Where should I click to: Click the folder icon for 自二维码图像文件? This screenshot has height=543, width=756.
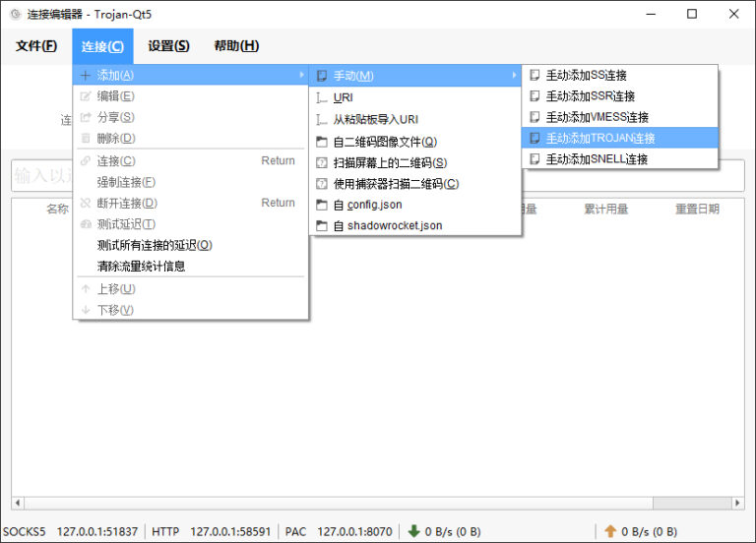click(x=322, y=142)
